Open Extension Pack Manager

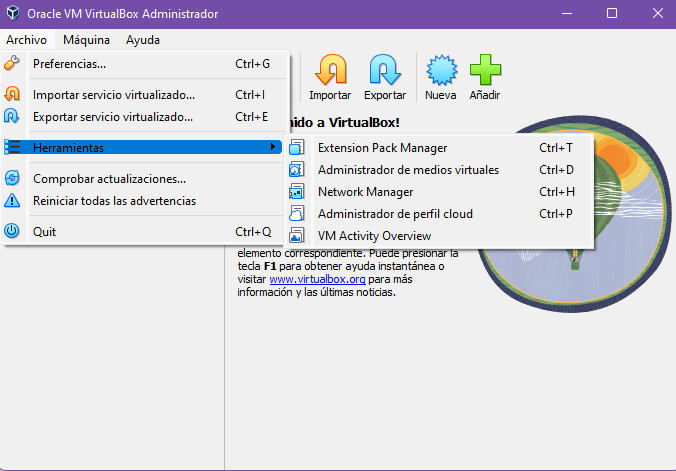click(438, 148)
